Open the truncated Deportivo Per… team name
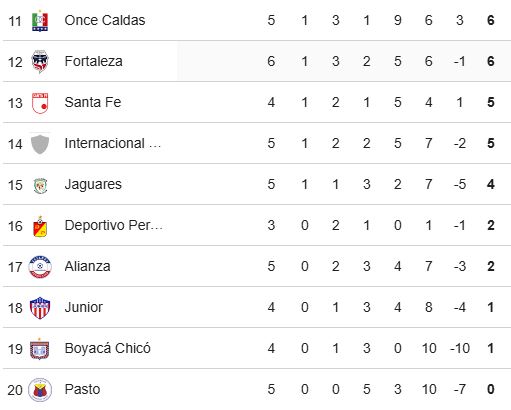 click(x=114, y=225)
